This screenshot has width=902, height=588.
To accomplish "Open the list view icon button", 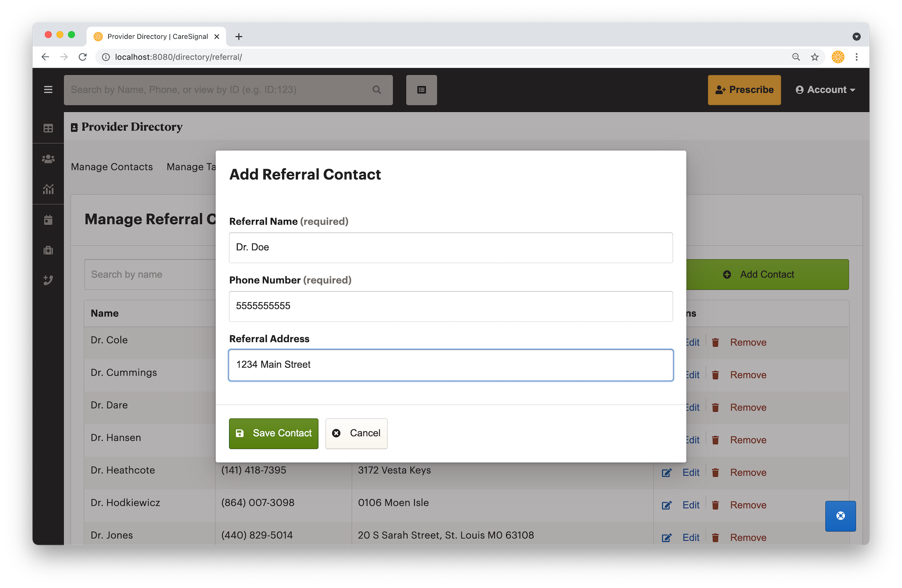I will (421, 90).
